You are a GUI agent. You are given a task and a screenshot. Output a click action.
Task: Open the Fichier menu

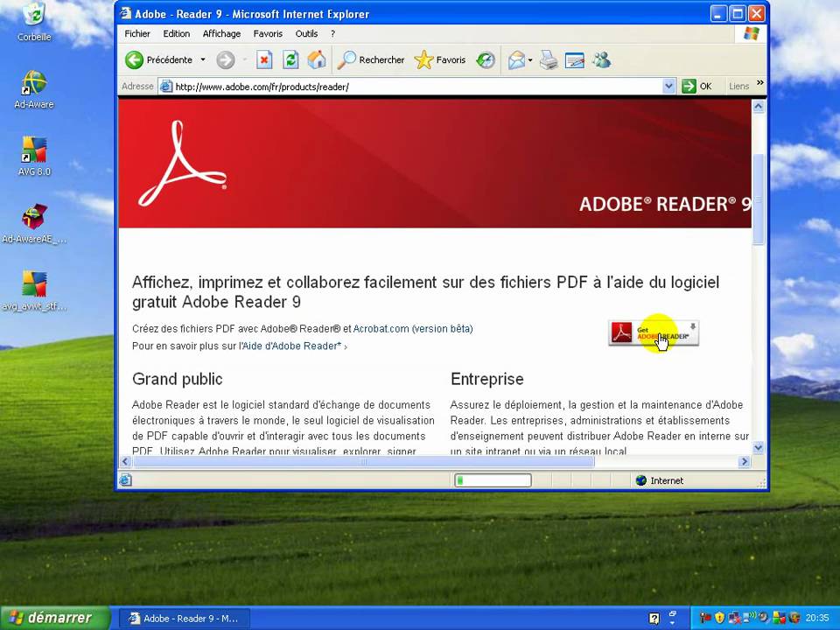pyautogui.click(x=137, y=34)
